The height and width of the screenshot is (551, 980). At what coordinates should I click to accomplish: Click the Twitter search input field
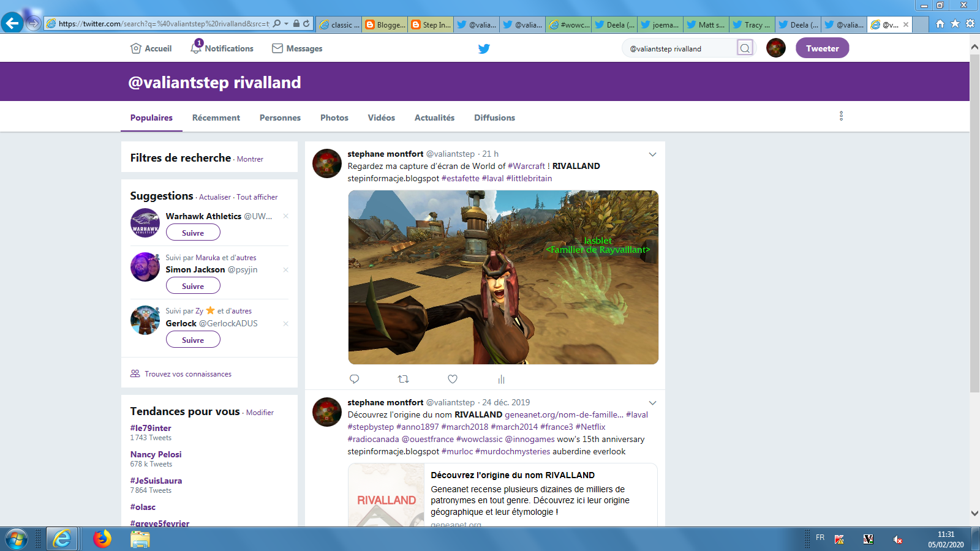click(x=680, y=48)
